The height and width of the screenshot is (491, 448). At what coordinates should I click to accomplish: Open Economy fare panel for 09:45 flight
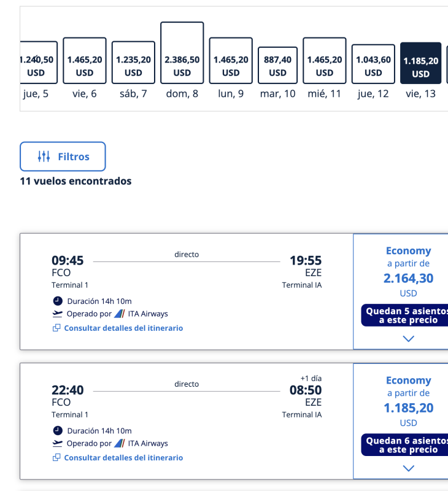(x=401, y=291)
